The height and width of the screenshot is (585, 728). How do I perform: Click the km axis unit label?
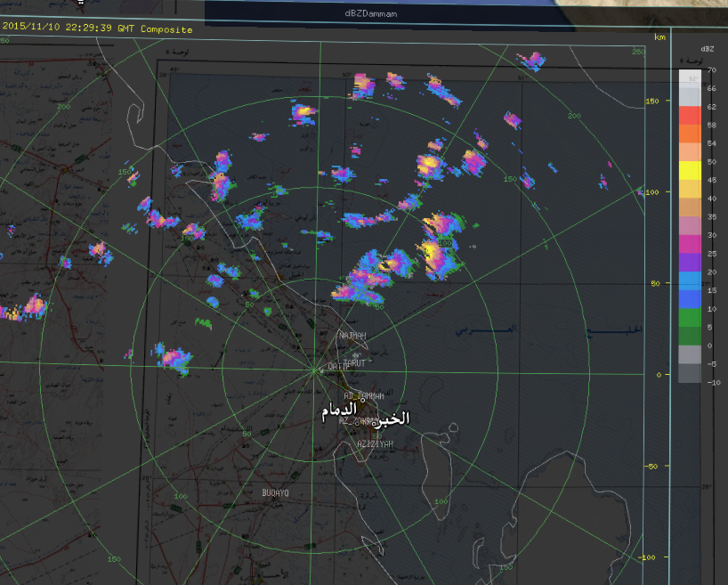(x=659, y=37)
